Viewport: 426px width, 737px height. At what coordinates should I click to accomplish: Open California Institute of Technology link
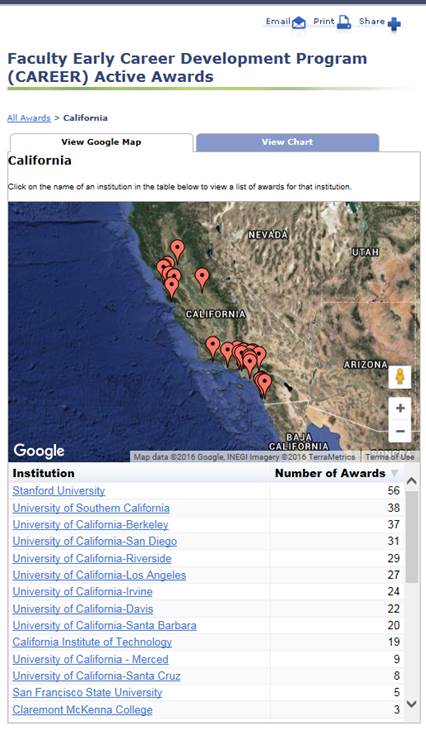click(92, 642)
